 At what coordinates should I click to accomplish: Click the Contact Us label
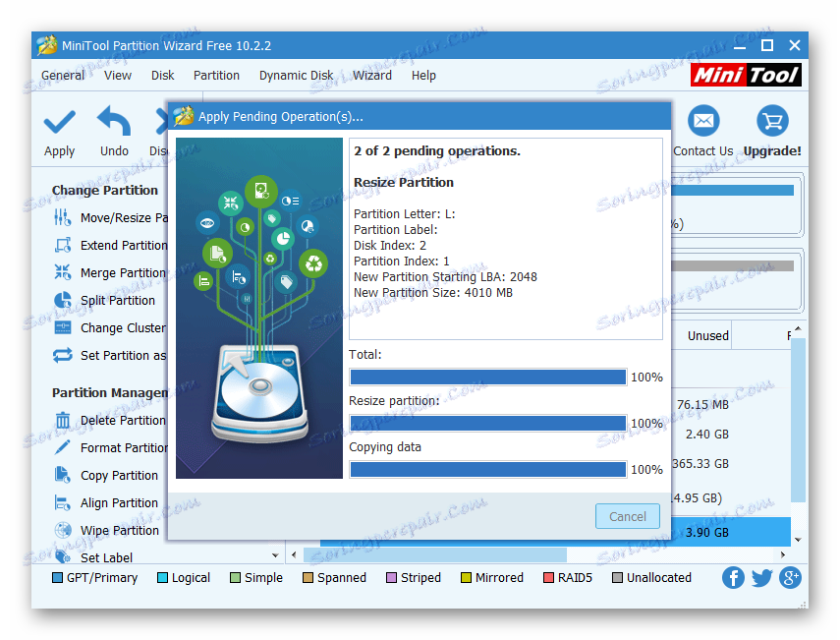[x=702, y=151]
